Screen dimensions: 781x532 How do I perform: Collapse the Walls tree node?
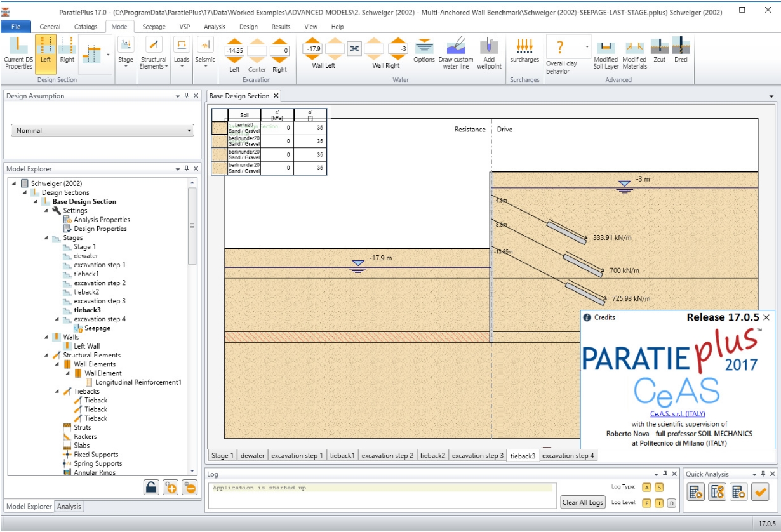tap(47, 337)
